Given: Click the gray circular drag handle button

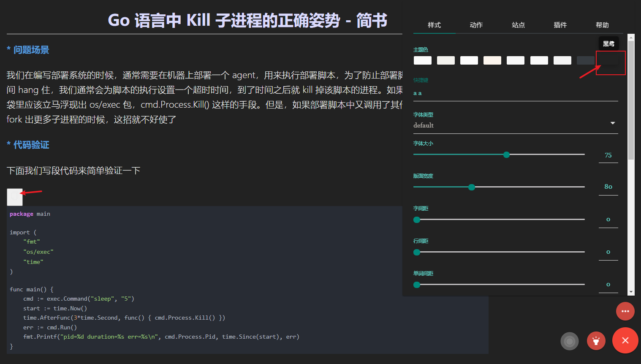Looking at the screenshot, I should (570, 341).
